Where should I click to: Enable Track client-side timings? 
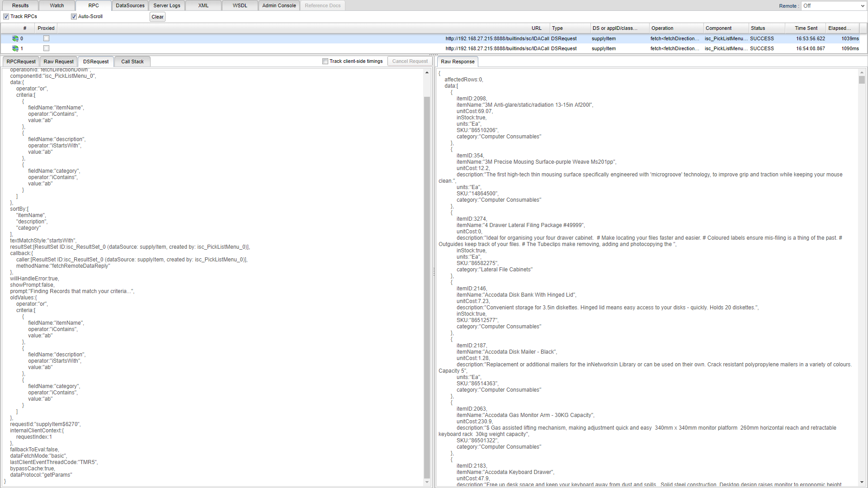(x=325, y=62)
